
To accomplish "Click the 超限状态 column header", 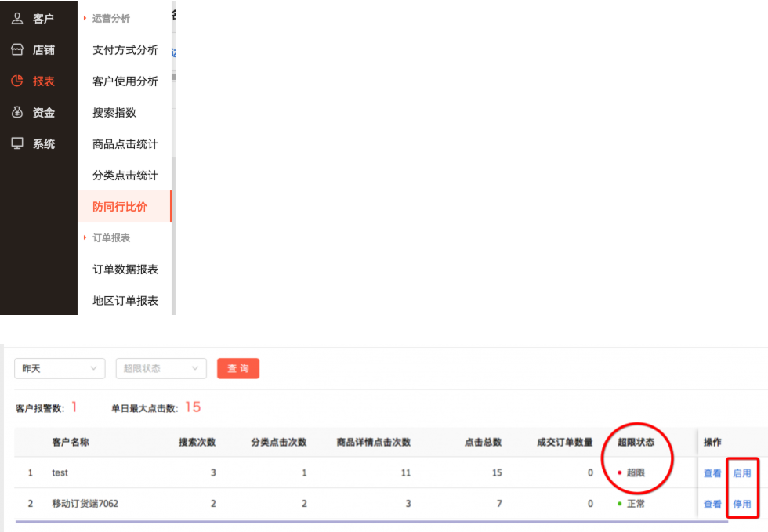I will point(636,442).
